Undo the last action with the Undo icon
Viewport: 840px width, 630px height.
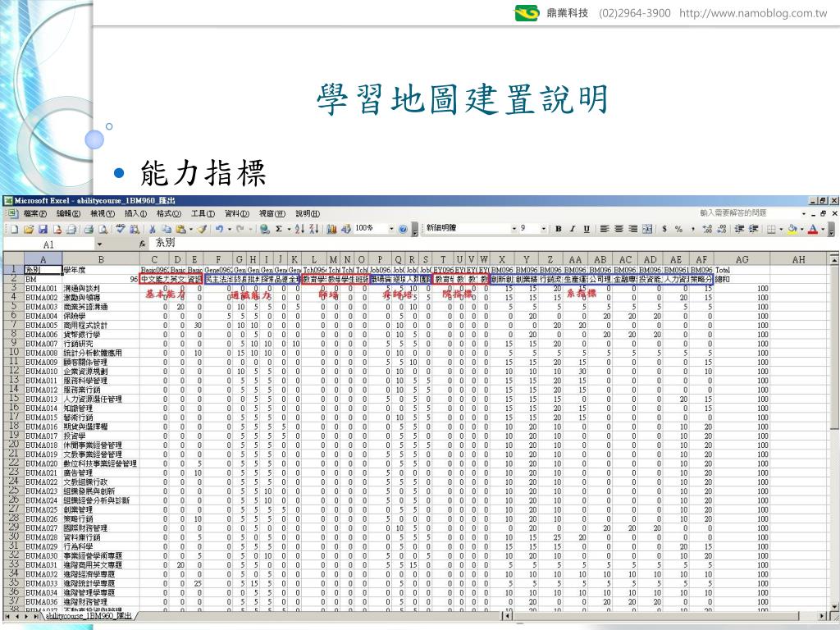point(219,230)
